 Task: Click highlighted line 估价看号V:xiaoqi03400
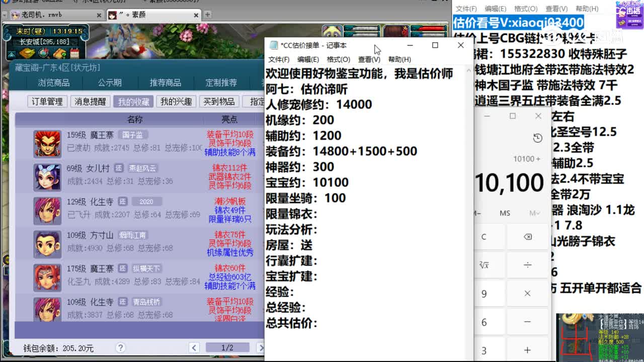click(x=518, y=23)
